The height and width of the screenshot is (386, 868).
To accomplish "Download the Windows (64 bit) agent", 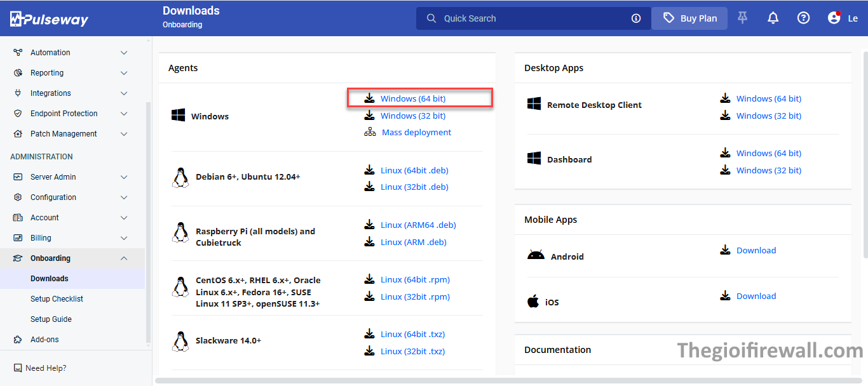I will [x=412, y=98].
